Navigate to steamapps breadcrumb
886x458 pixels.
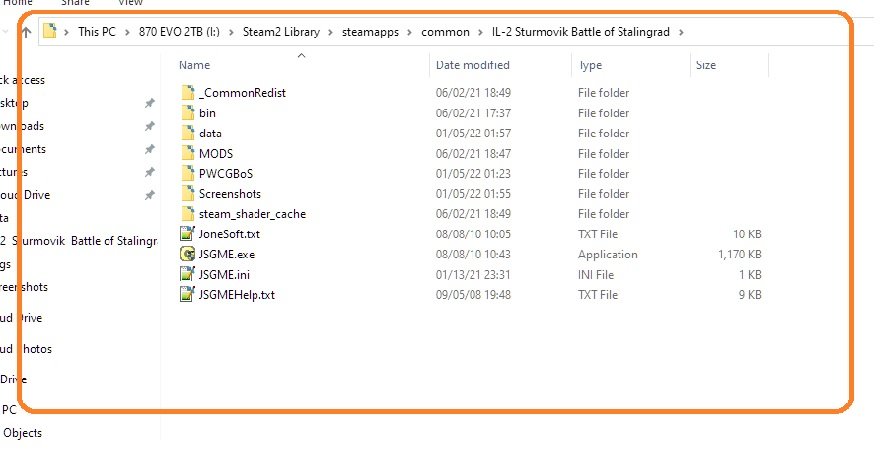[x=370, y=32]
